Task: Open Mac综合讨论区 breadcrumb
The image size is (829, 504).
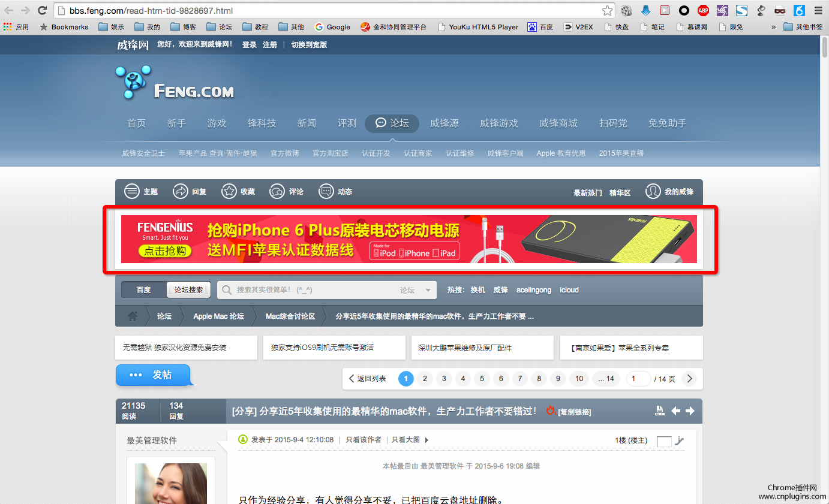Action: point(290,316)
